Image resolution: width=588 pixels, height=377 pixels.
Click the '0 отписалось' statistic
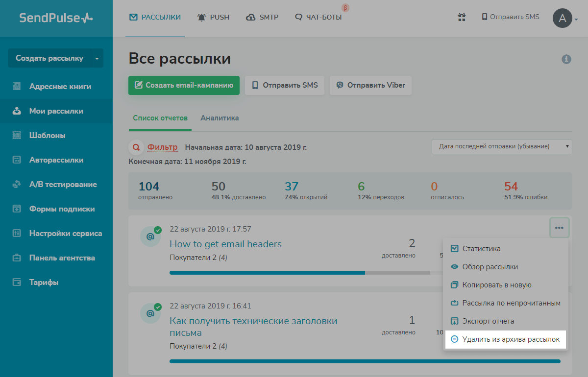pyautogui.click(x=447, y=191)
